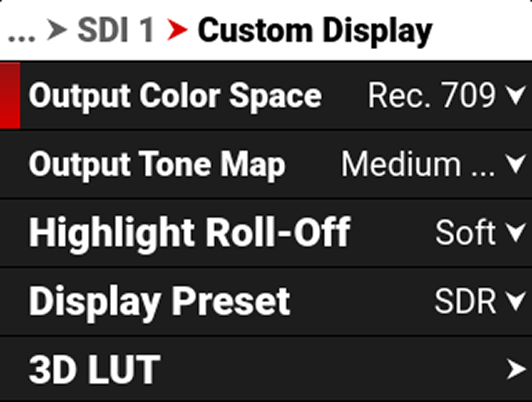This screenshot has height=402, width=532.
Task: Click the Custom Display breadcrumb title
Action: pyautogui.click(x=314, y=32)
